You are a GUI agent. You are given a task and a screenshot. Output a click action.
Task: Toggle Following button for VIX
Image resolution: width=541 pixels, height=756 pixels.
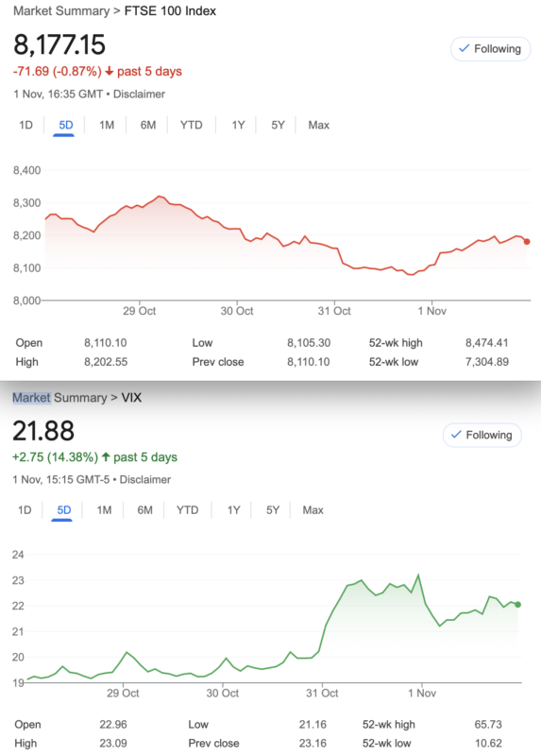482,435
